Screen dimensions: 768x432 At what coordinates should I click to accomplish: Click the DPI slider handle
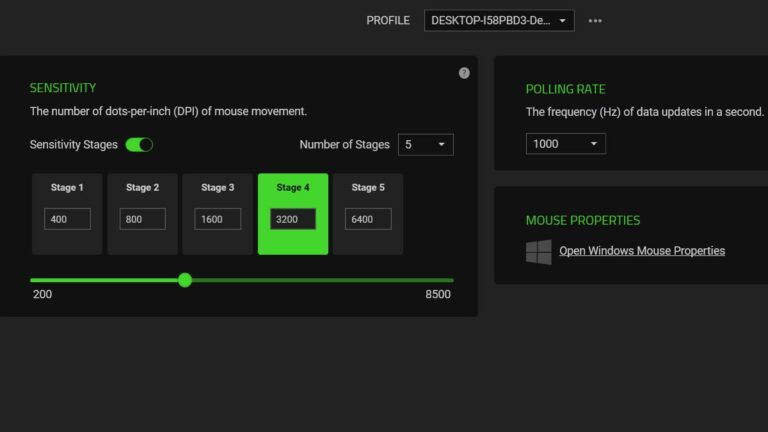coord(185,280)
